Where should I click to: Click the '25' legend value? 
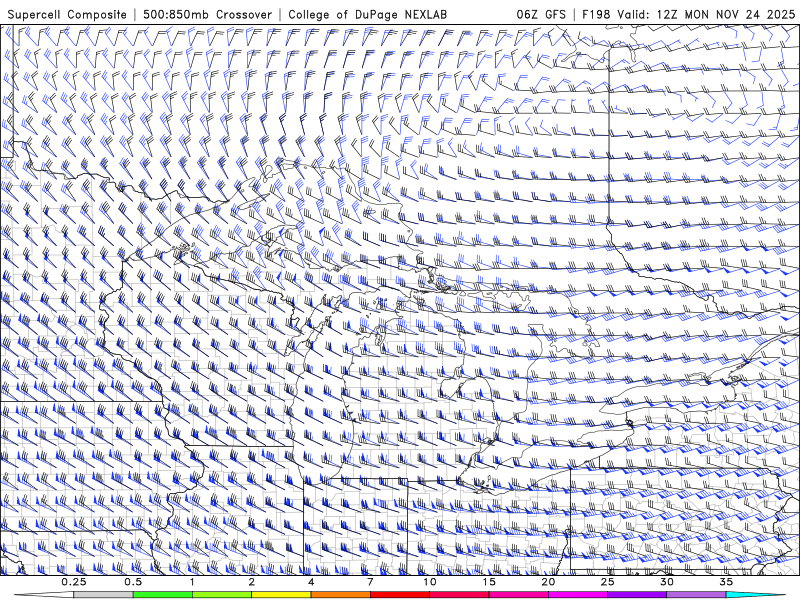click(607, 582)
